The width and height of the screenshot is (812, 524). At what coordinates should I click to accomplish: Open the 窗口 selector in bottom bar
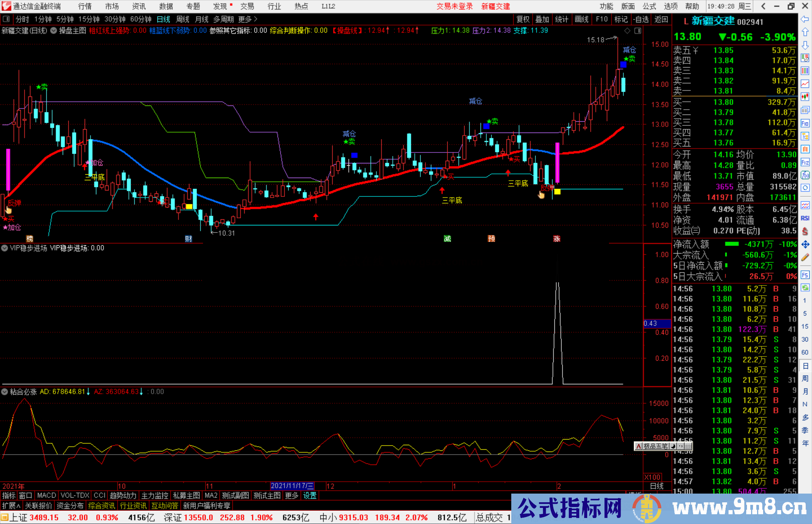(x=26, y=495)
